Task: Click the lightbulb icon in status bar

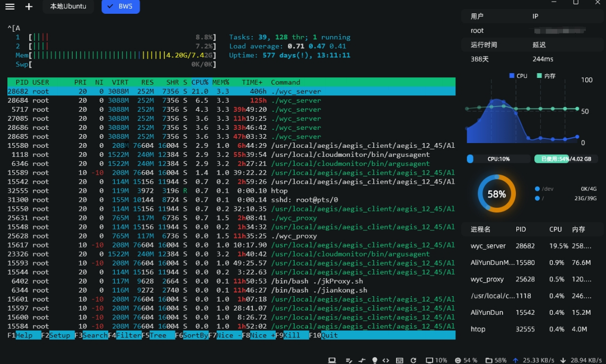Action: pyautogui.click(x=375, y=360)
